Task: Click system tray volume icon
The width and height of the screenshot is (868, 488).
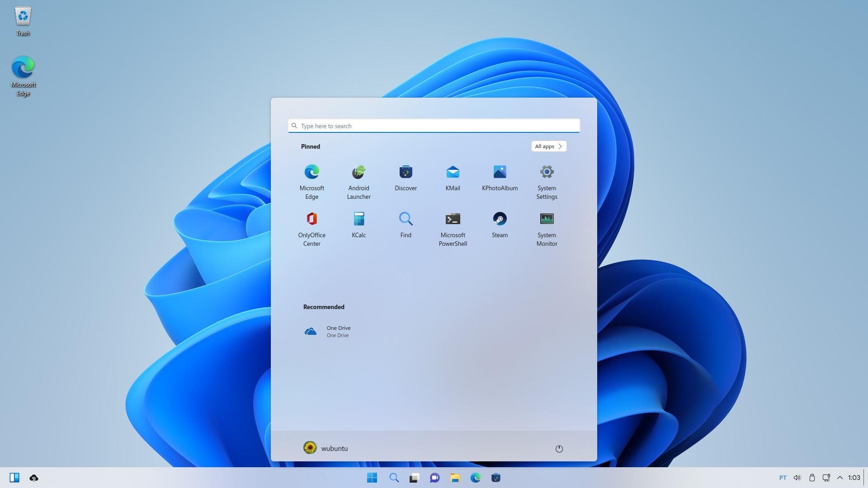Action: click(x=797, y=477)
